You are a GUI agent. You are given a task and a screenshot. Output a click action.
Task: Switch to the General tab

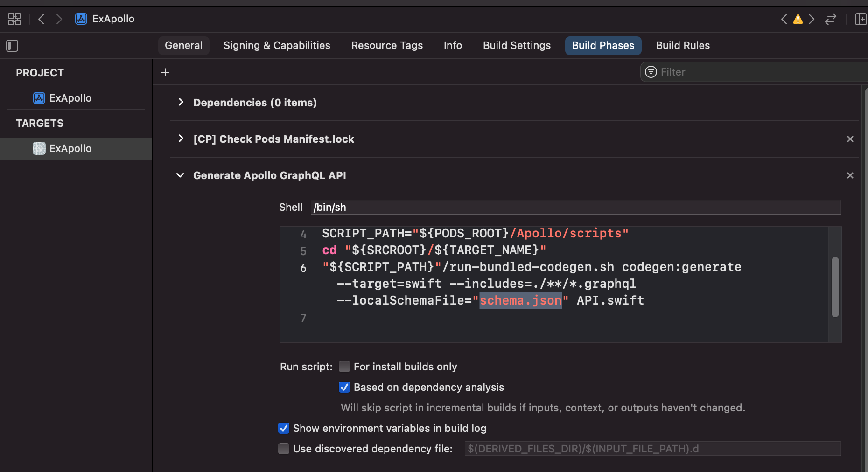(x=183, y=46)
